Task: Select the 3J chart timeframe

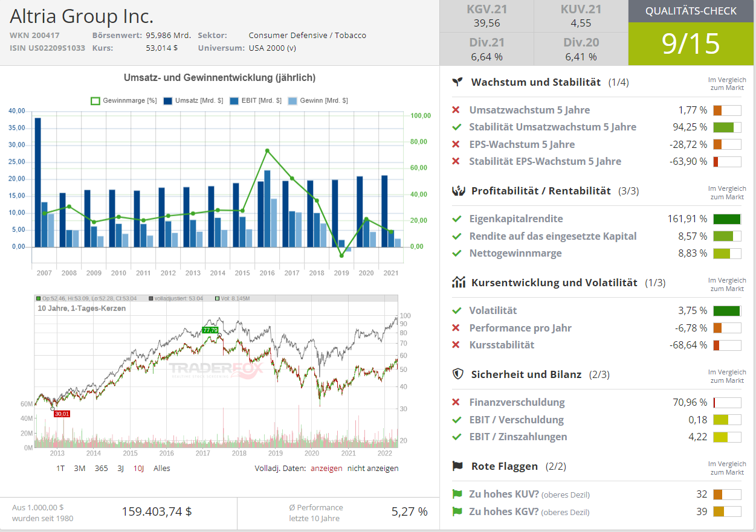Action: click(x=121, y=468)
